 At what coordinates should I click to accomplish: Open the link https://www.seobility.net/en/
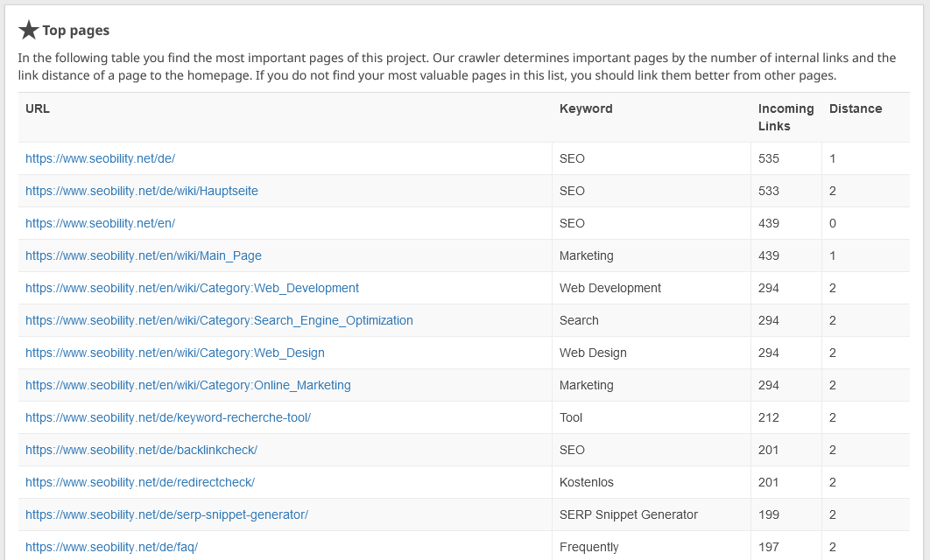point(100,223)
